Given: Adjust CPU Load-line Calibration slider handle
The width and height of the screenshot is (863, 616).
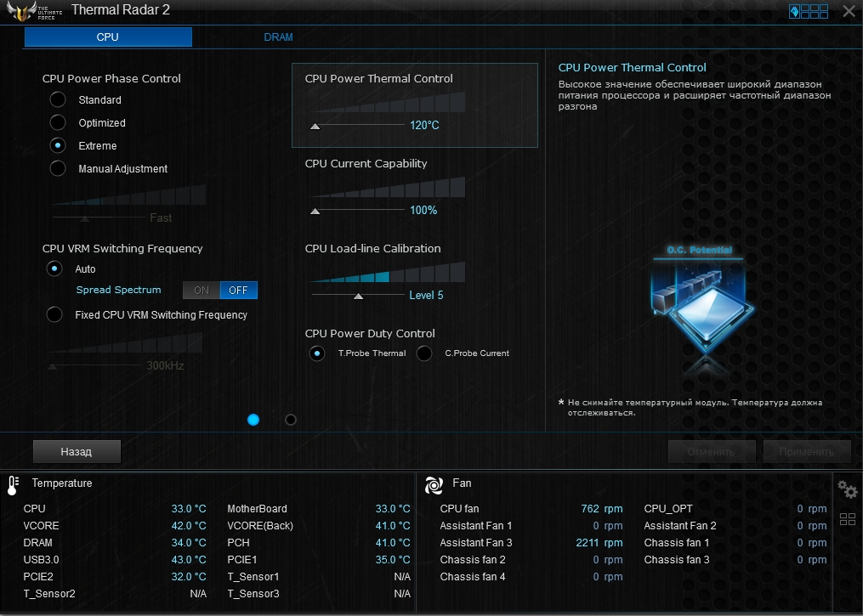Looking at the screenshot, I should click(x=358, y=297).
